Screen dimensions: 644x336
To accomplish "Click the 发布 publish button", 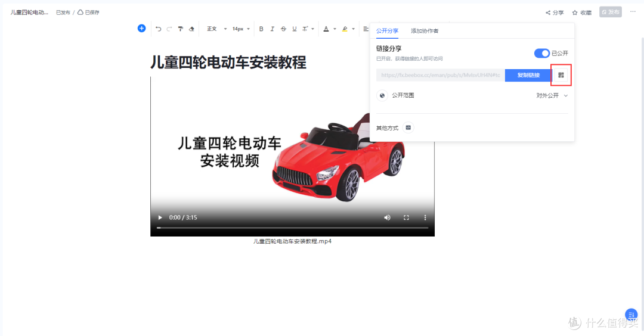I will 611,12.
